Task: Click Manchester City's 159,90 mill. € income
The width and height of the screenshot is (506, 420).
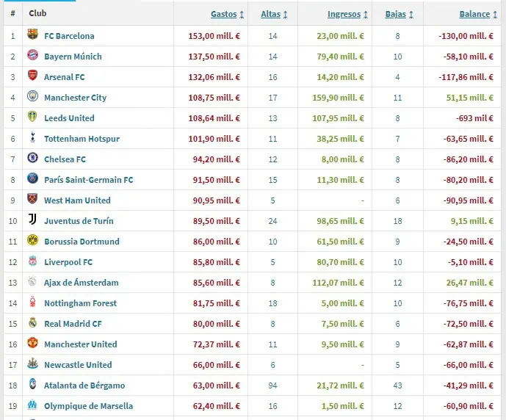Action: (338, 98)
